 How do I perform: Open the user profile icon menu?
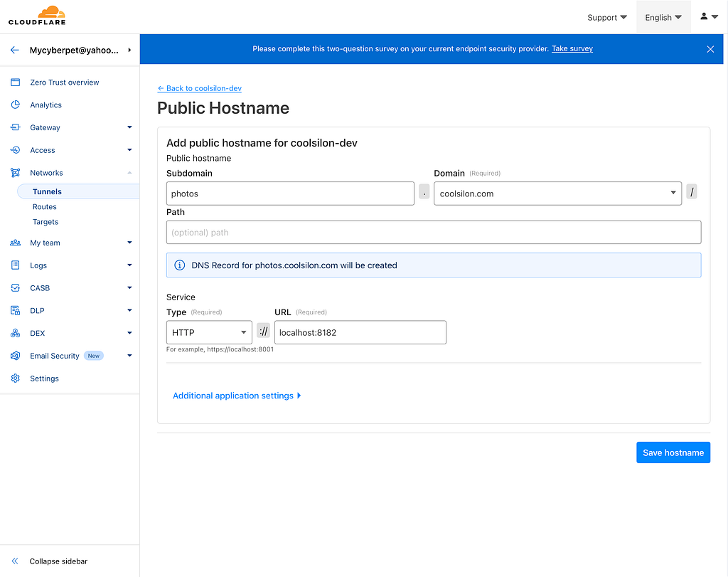click(x=709, y=17)
